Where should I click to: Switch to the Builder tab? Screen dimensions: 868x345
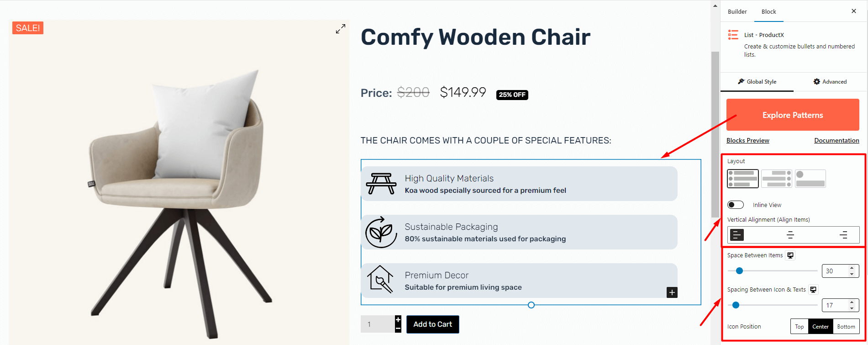click(737, 11)
